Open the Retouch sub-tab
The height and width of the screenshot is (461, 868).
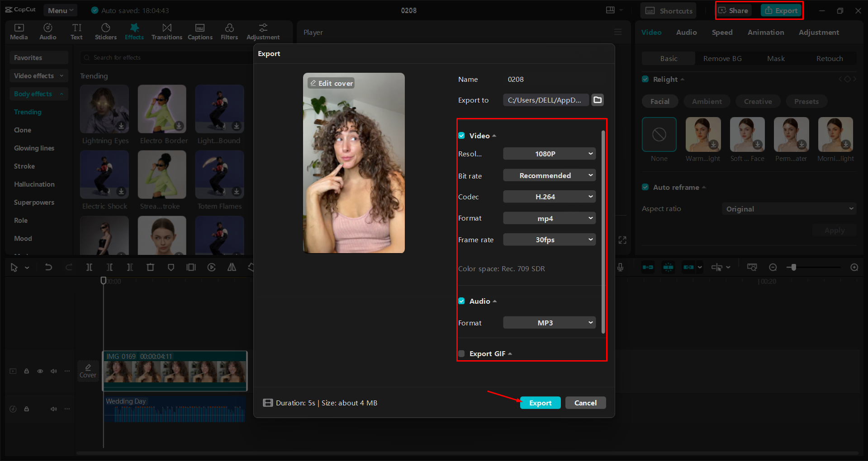point(830,58)
